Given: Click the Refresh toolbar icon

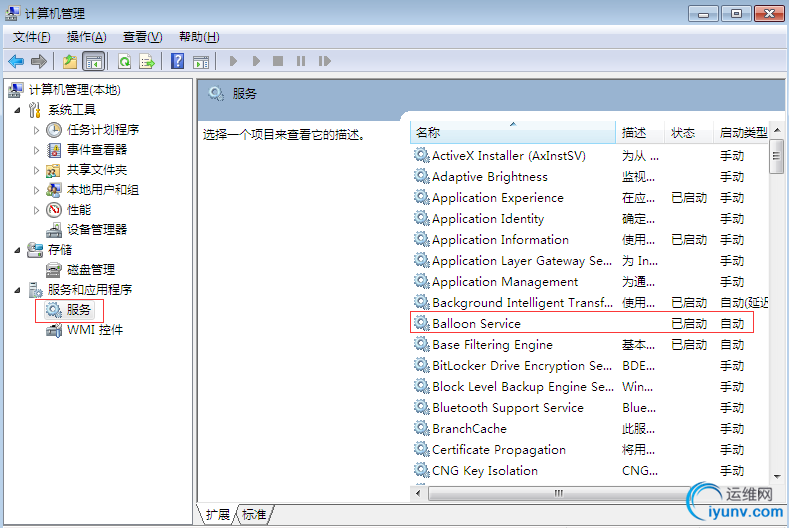Looking at the screenshot, I should point(124,61).
